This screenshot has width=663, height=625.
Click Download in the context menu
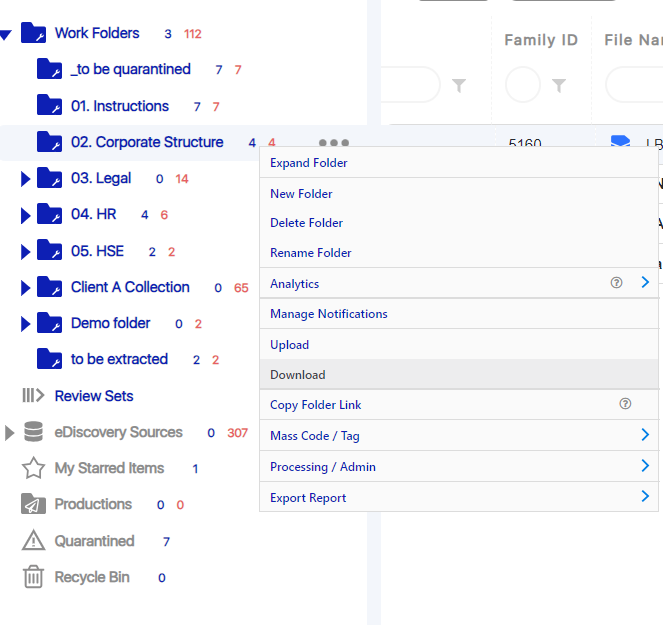(x=459, y=375)
